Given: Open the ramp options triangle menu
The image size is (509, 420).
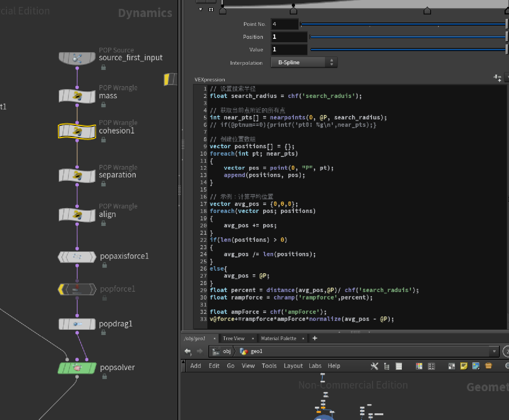Looking at the screenshot, I should pyautogui.click(x=201, y=9).
